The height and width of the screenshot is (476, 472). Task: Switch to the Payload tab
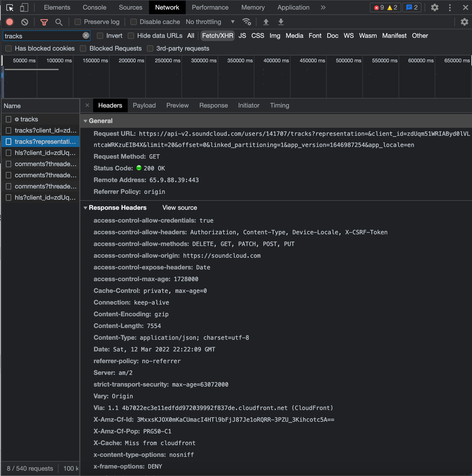(x=144, y=105)
